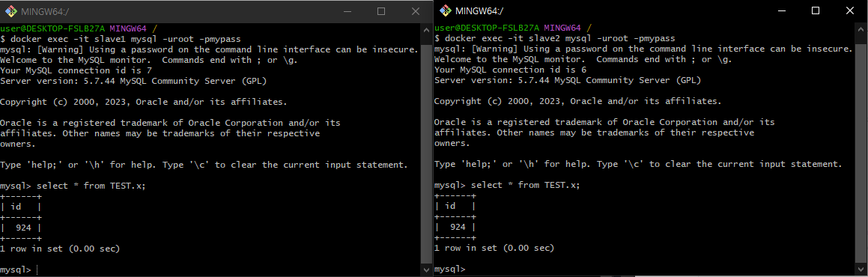
Task: Close the left MINGW64 terminal window
Action: [x=415, y=11]
